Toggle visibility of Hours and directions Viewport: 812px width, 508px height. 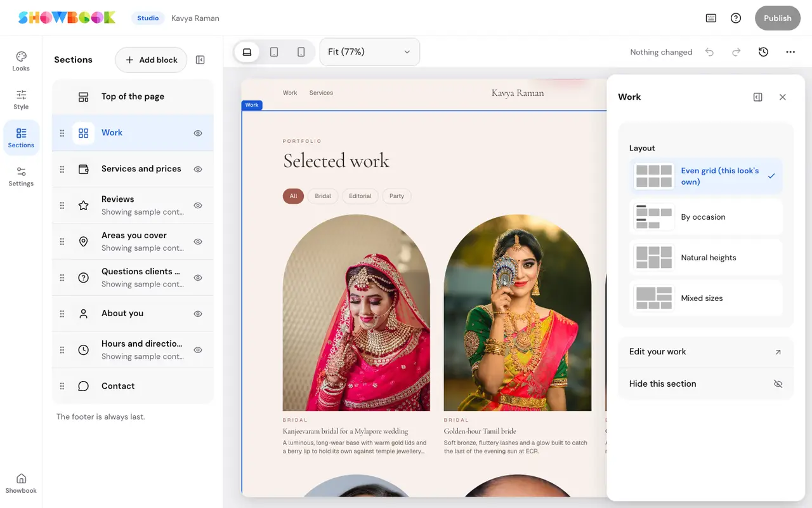pos(198,350)
